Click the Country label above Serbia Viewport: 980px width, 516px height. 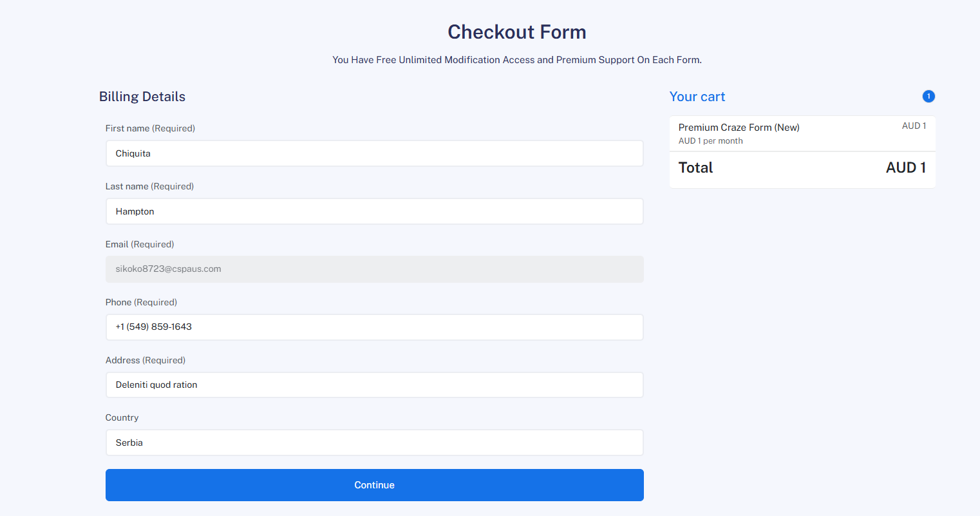(x=122, y=417)
